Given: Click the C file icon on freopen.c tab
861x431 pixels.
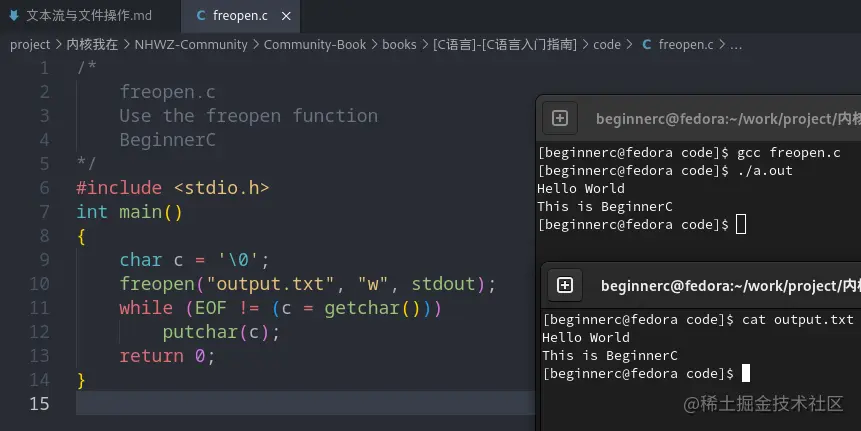Looking at the screenshot, I should (x=201, y=16).
